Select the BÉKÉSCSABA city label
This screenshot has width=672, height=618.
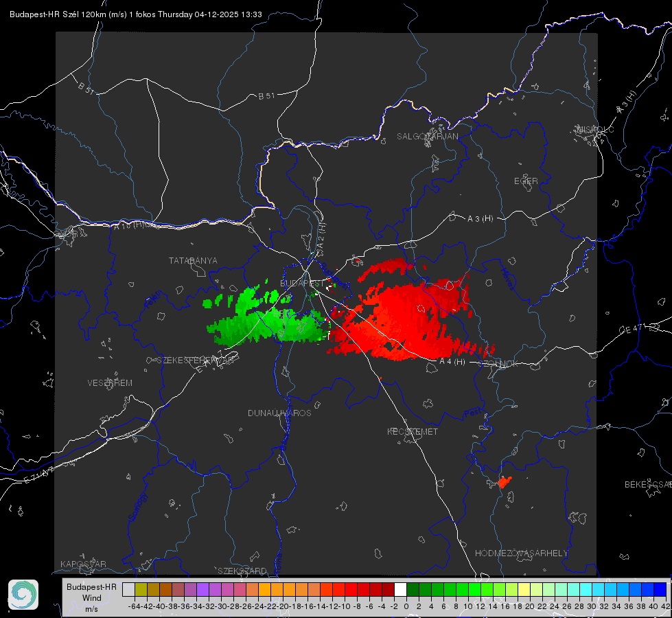pyautogui.click(x=648, y=484)
